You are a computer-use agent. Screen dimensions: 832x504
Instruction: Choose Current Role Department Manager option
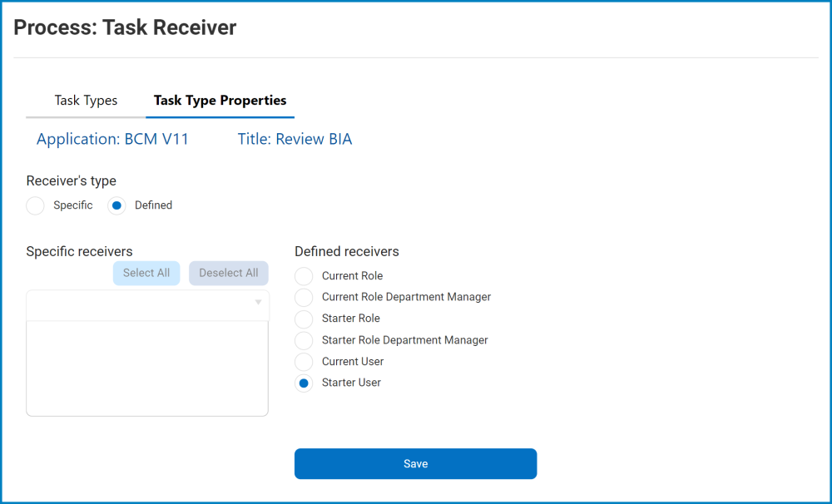click(305, 297)
